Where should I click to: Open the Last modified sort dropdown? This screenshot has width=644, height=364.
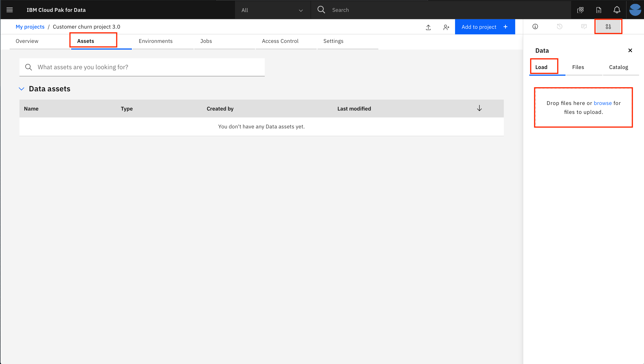pos(479,108)
